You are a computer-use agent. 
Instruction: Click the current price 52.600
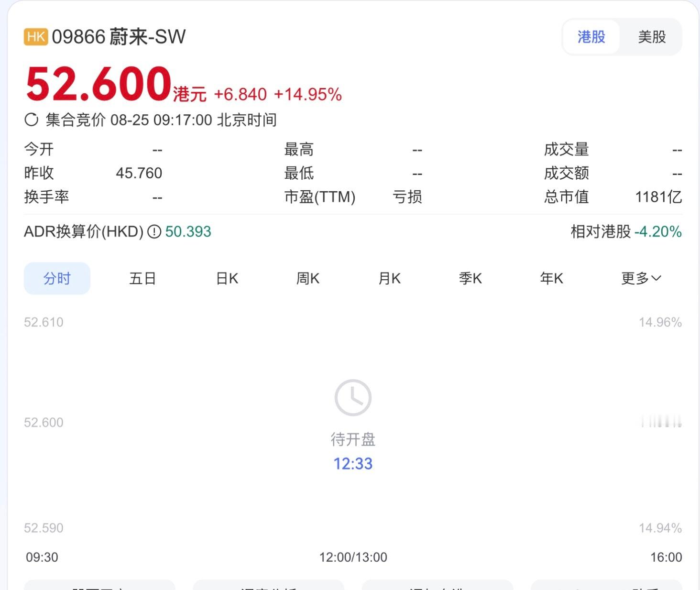coord(99,84)
